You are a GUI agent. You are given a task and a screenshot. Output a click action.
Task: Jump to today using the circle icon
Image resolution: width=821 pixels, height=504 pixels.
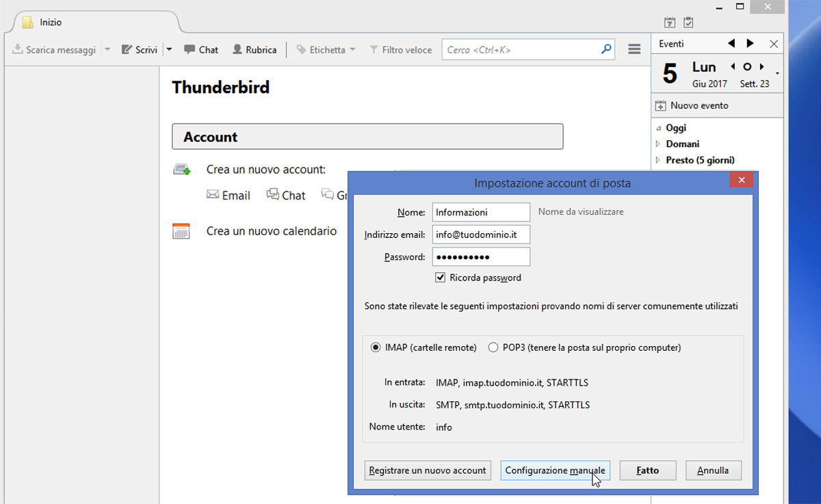pyautogui.click(x=747, y=67)
